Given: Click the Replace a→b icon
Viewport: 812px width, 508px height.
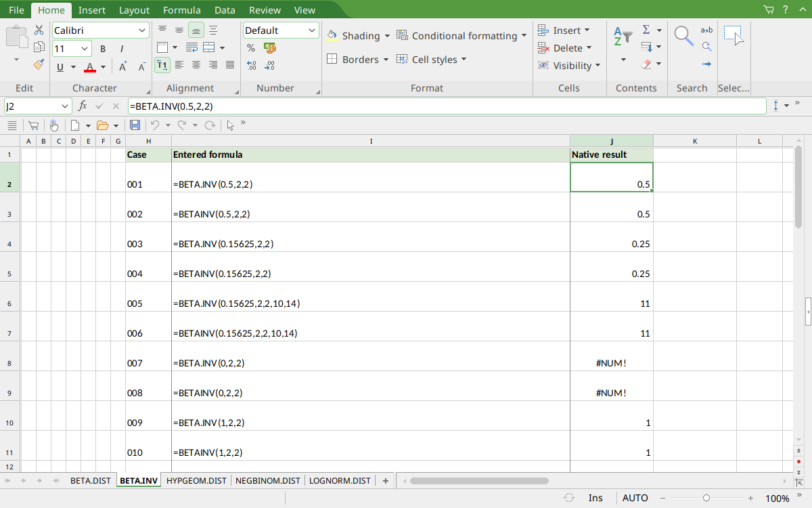Looking at the screenshot, I should (x=706, y=30).
